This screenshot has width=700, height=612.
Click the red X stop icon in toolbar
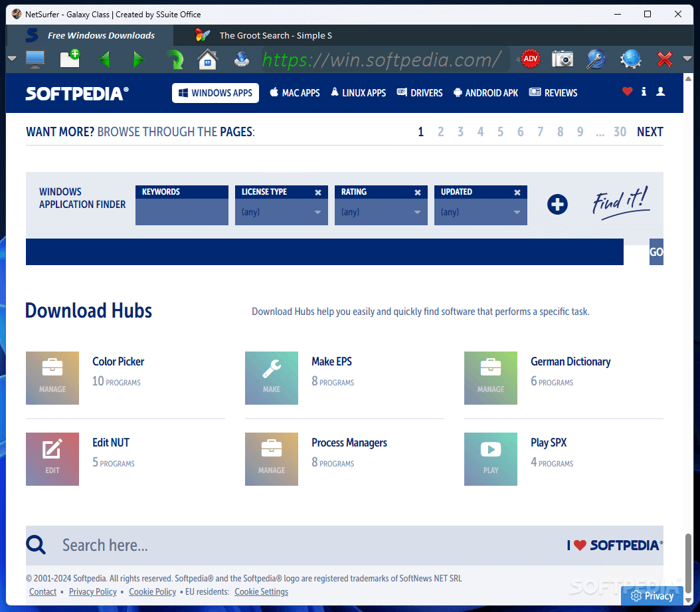point(665,59)
